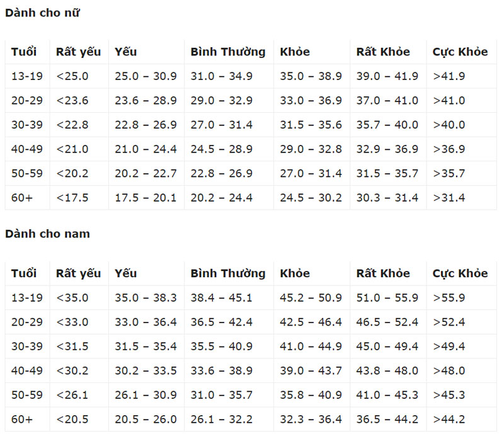This screenshot has height=446, width=504.
Task: Select the >31.4 cell
Action: (x=449, y=198)
